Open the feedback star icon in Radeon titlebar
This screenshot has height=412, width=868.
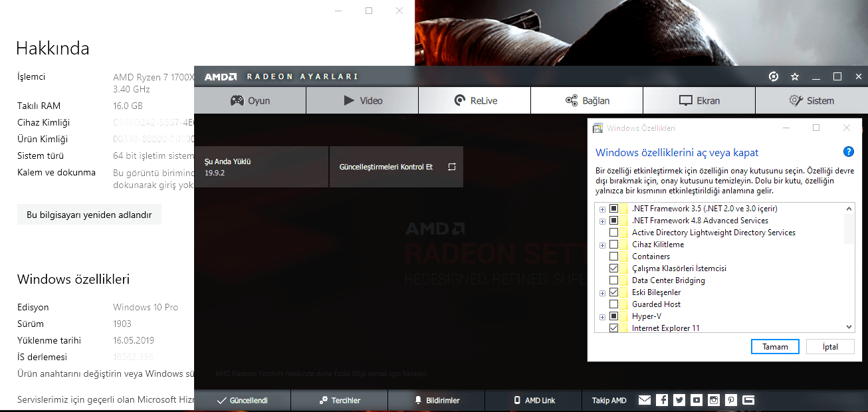(x=794, y=76)
